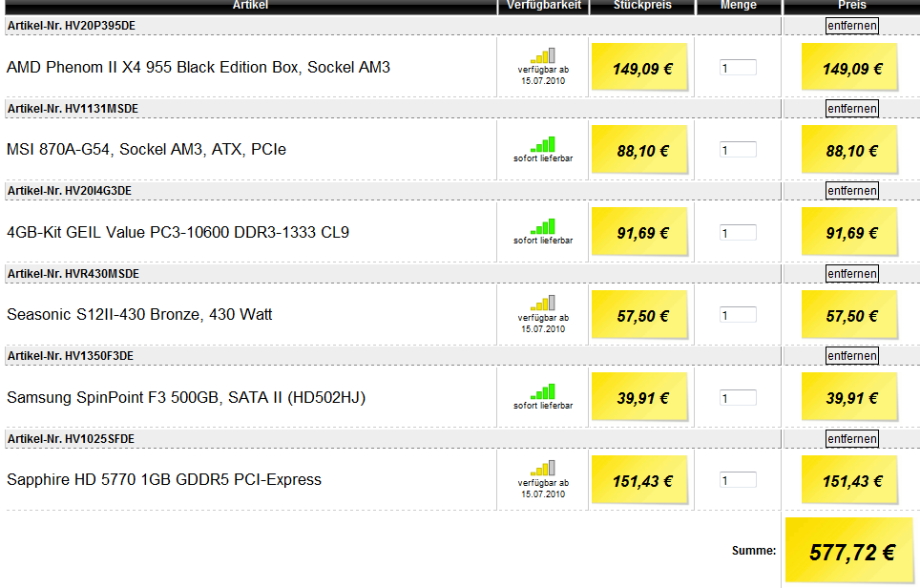Click 'sofort lieferbar' text for GEIL RAM kit
Screen dimensions: 920x588
[x=543, y=241]
